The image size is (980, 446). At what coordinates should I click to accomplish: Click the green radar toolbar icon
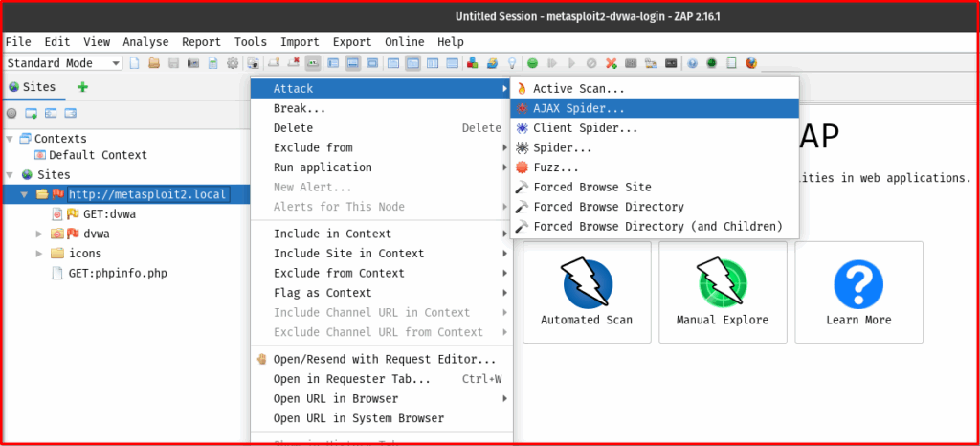[x=711, y=63]
